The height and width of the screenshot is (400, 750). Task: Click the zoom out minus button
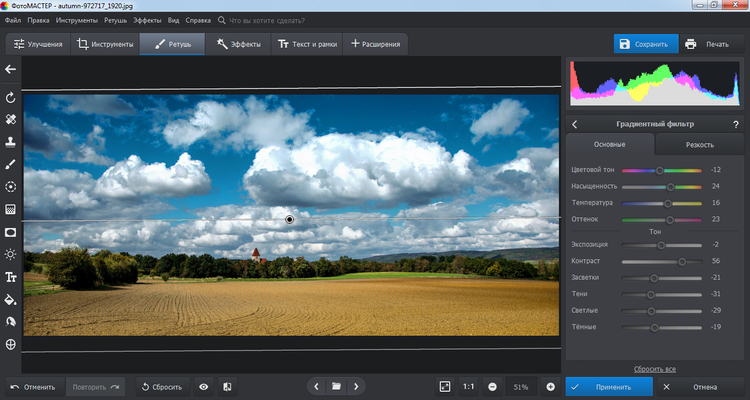coord(493,386)
